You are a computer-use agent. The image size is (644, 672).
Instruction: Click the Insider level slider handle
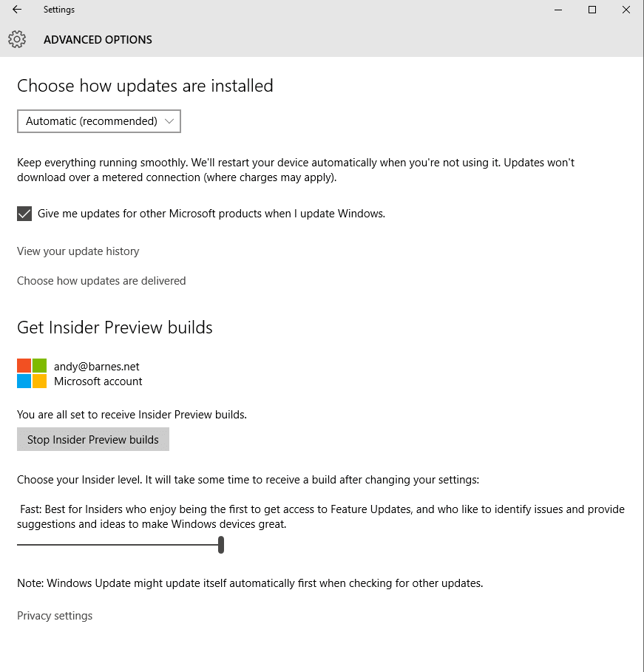(x=221, y=545)
